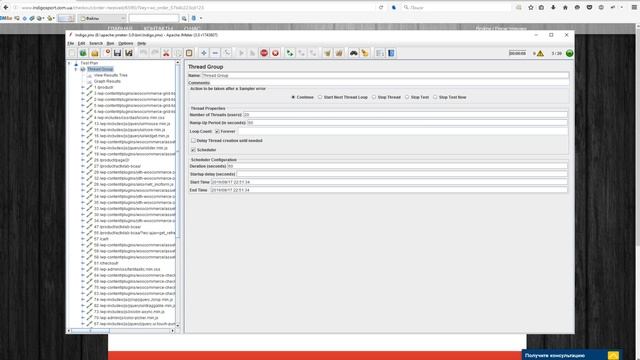
Task: Click the Save As toolbar icon
Action: pos(129,53)
